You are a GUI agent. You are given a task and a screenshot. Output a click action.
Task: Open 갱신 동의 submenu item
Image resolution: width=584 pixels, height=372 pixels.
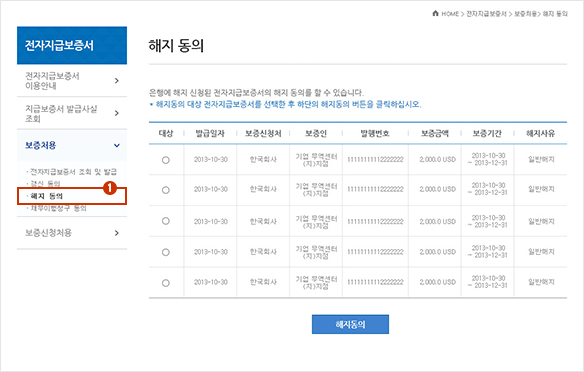(45, 183)
